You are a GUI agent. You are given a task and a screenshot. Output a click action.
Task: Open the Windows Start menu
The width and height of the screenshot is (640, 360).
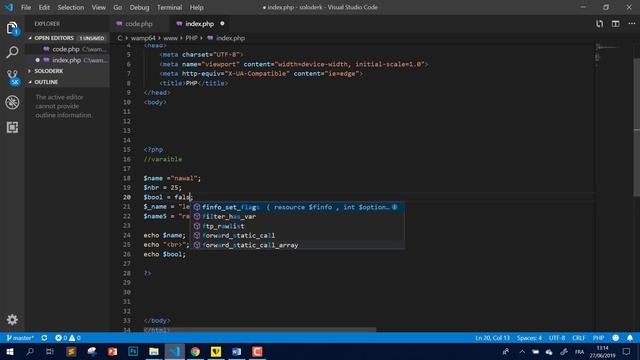pyautogui.click(x=9, y=351)
